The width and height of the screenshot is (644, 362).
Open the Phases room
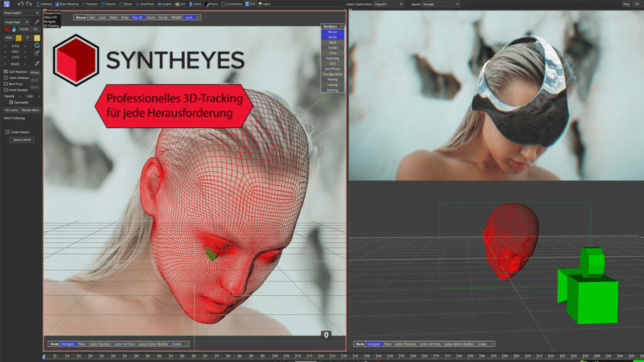point(211,4)
